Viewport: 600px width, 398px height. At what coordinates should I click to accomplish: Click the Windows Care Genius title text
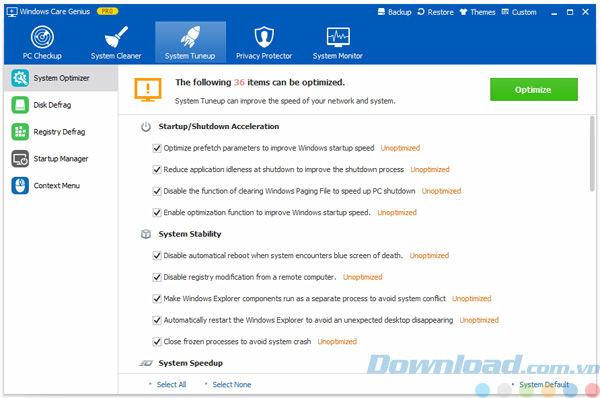click(x=55, y=11)
